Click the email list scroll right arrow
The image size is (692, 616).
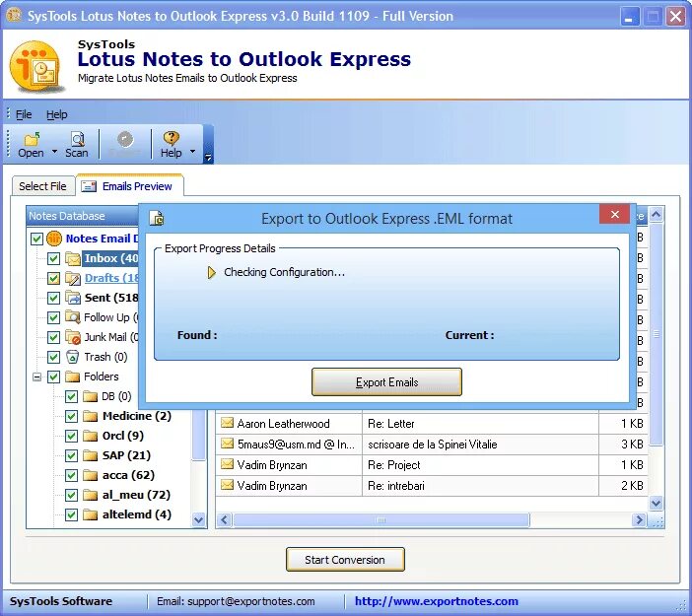[x=639, y=520]
